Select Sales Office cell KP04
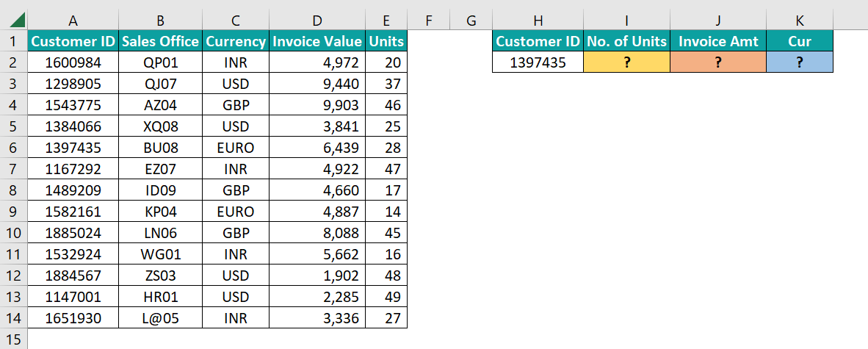 [x=160, y=212]
